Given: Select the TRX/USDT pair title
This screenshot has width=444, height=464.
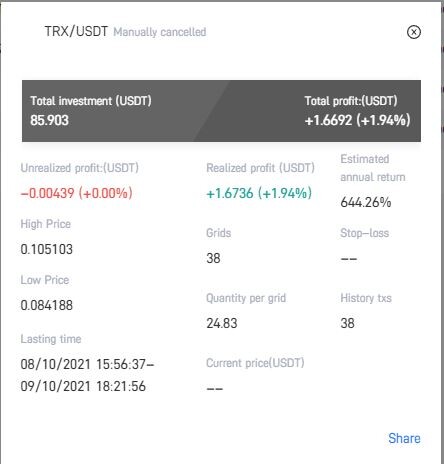Looking at the screenshot, I should 76,32.
